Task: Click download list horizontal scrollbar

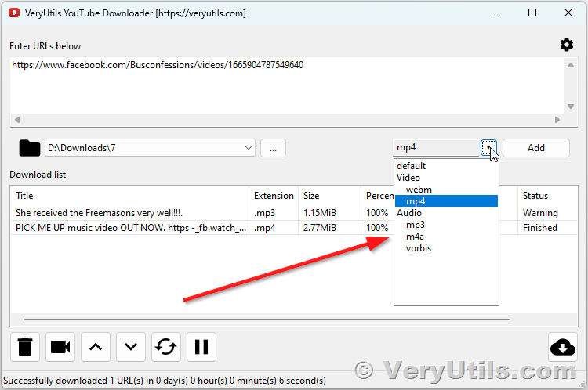Action: [x=267, y=320]
